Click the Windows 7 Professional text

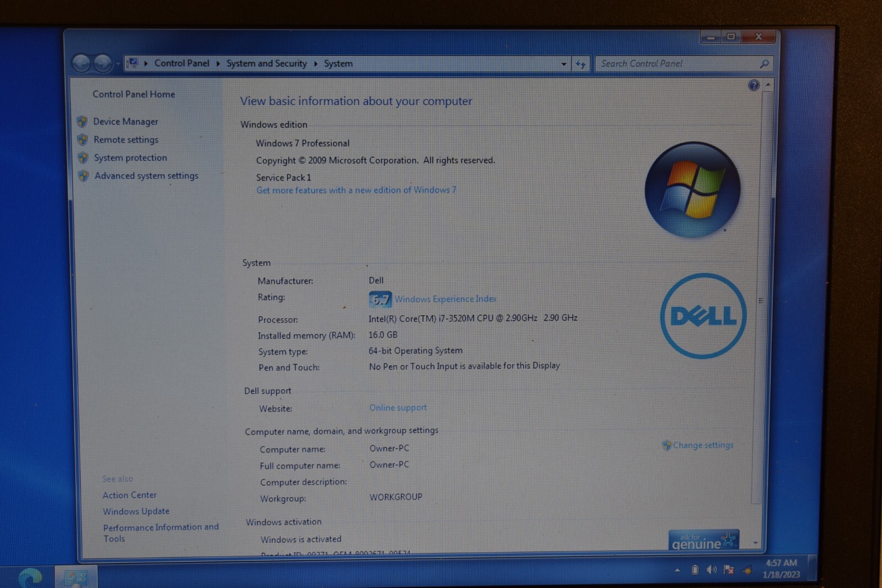point(303,143)
